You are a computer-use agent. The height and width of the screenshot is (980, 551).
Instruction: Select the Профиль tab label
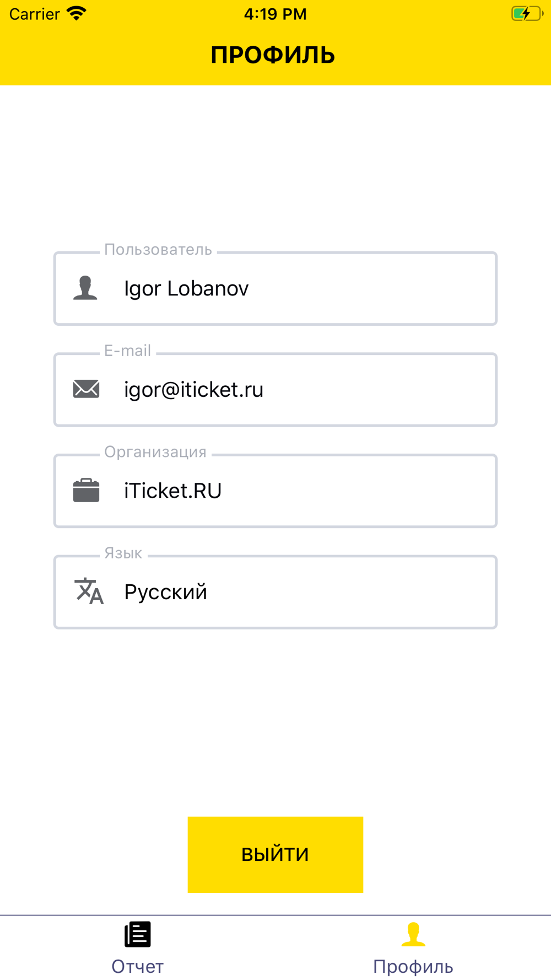pyautogui.click(x=413, y=967)
